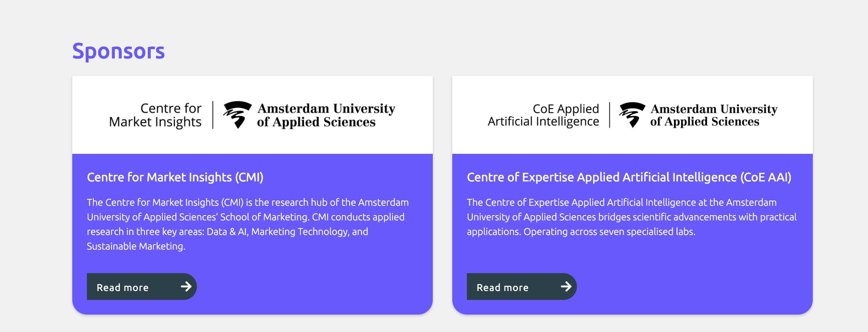The image size is (868, 332).
Task: Click Amsterdam University emblem in CoE logo
Action: (x=632, y=114)
